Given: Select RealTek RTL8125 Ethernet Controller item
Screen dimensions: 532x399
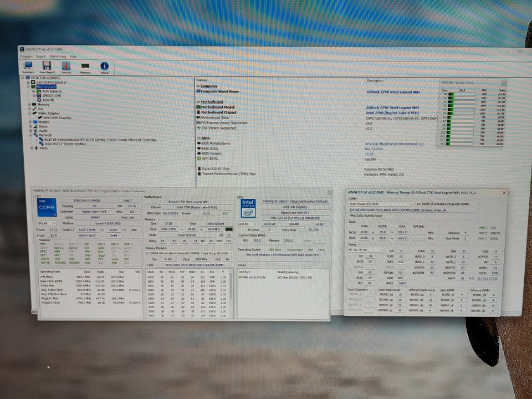Looking at the screenshot, I should (100, 140).
